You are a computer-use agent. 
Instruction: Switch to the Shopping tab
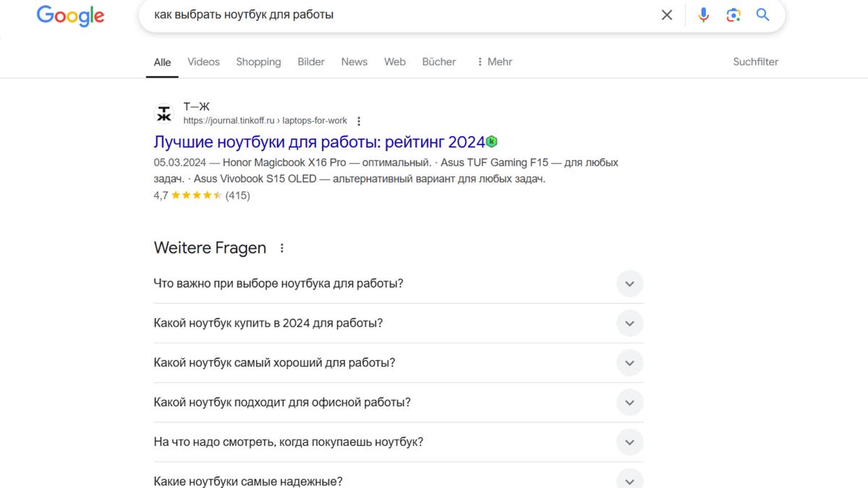[258, 62]
